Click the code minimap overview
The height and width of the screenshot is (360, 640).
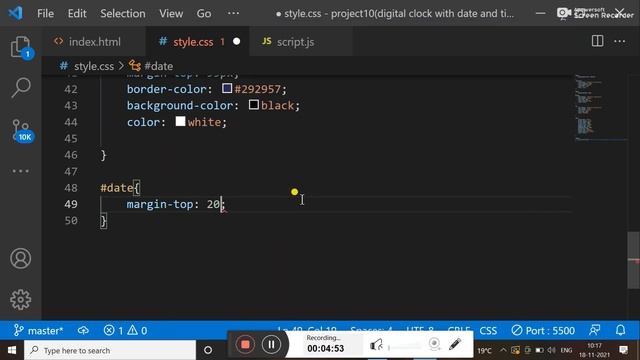click(x=600, y=107)
